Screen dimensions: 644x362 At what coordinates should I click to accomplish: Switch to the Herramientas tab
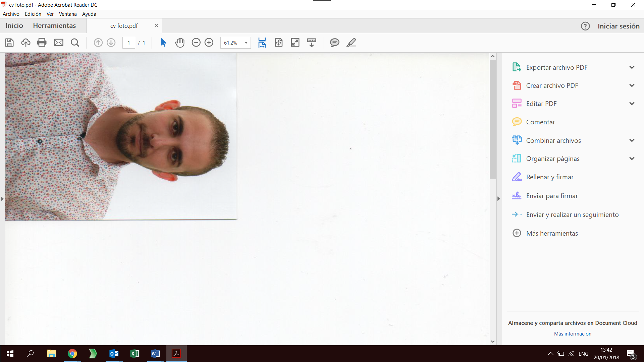[x=54, y=26]
